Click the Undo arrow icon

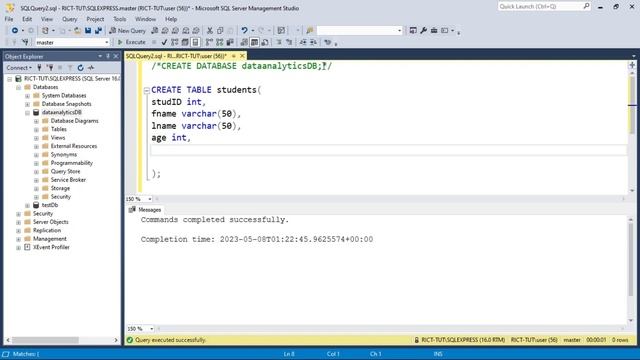(244, 31)
